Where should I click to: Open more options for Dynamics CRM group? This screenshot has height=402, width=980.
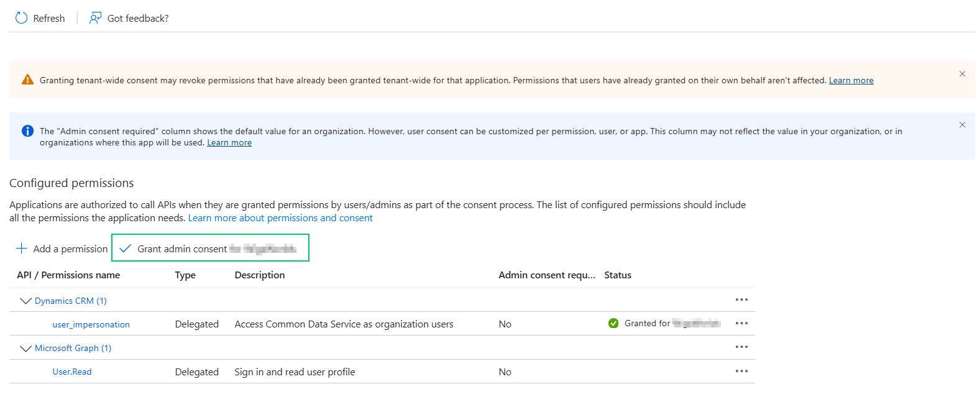741,299
